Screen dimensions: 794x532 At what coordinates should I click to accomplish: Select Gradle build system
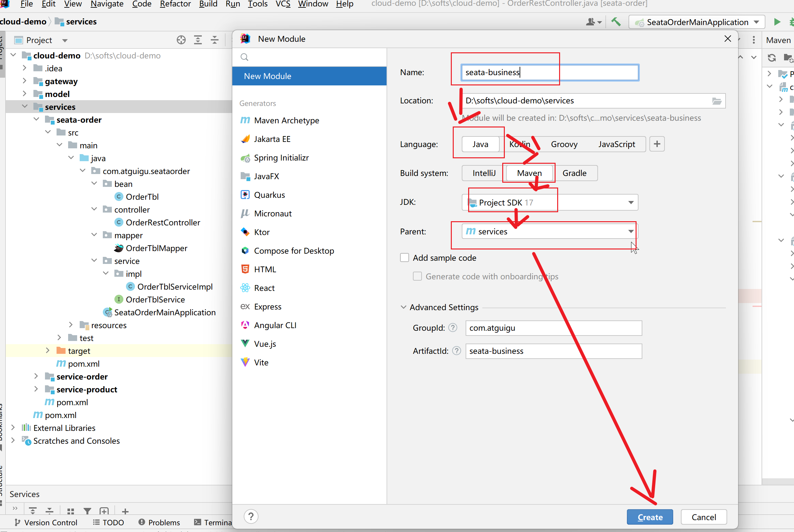pyautogui.click(x=574, y=173)
